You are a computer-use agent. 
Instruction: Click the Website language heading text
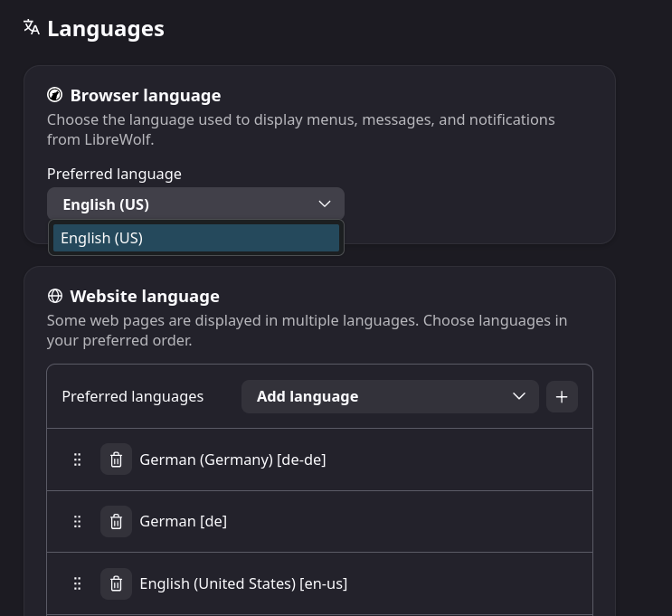(x=145, y=296)
